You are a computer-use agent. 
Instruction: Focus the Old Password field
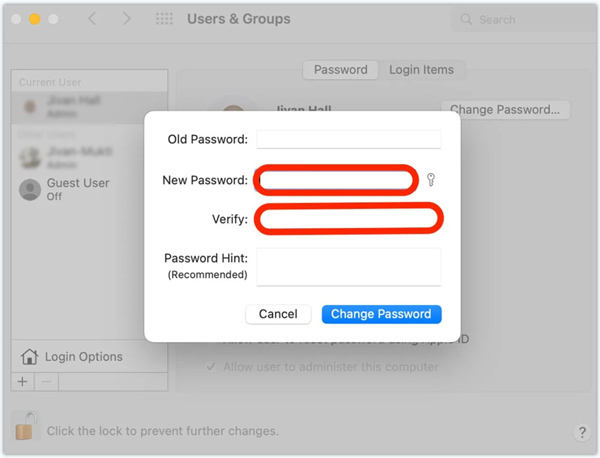(349, 139)
